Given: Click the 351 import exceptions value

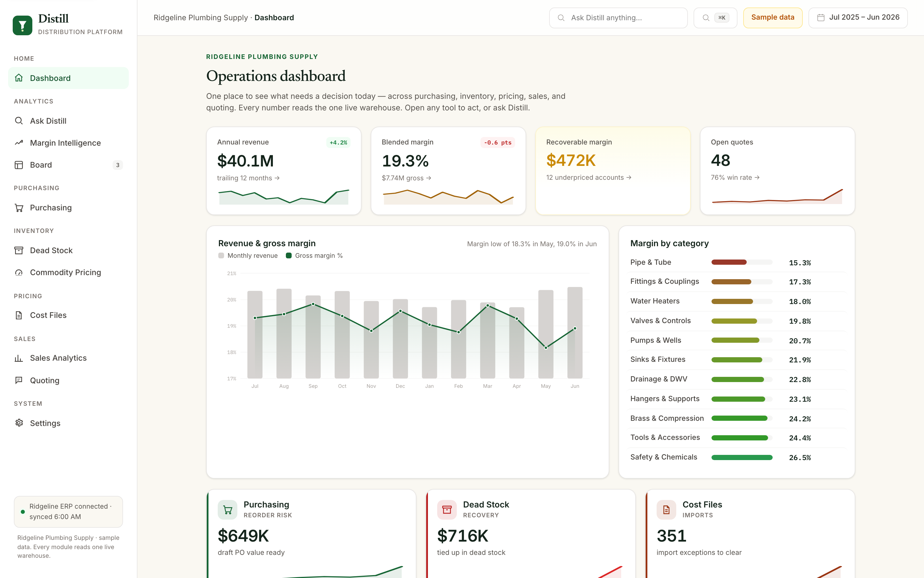Looking at the screenshot, I should 671,536.
